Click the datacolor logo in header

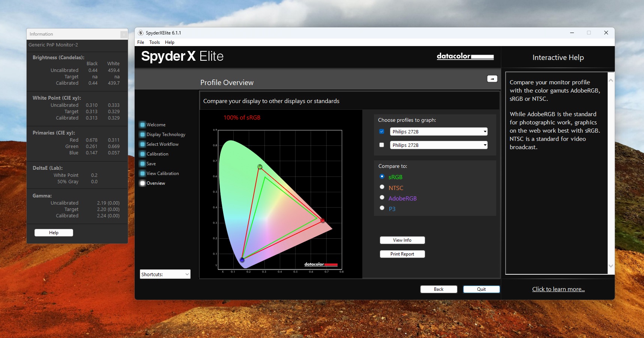coord(465,56)
